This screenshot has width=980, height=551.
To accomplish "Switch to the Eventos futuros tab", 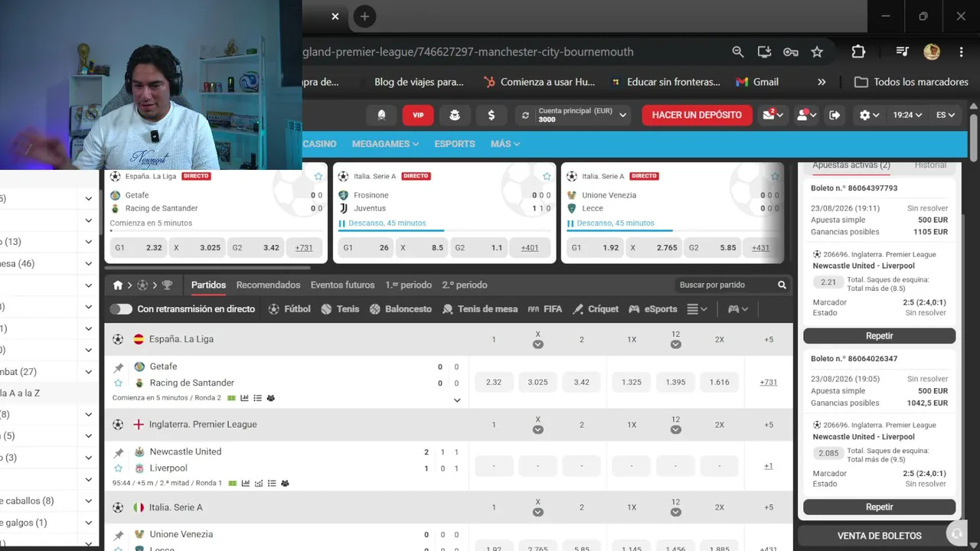I will tap(342, 285).
